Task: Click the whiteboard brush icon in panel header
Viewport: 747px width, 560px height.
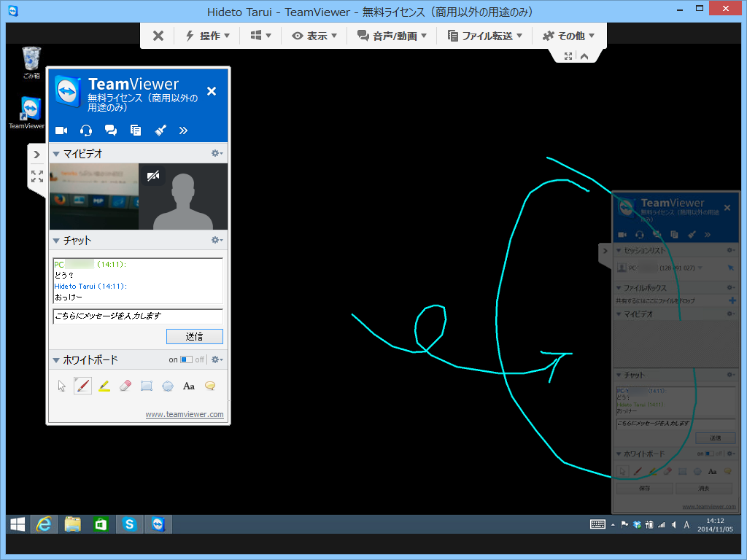Action: (160, 131)
